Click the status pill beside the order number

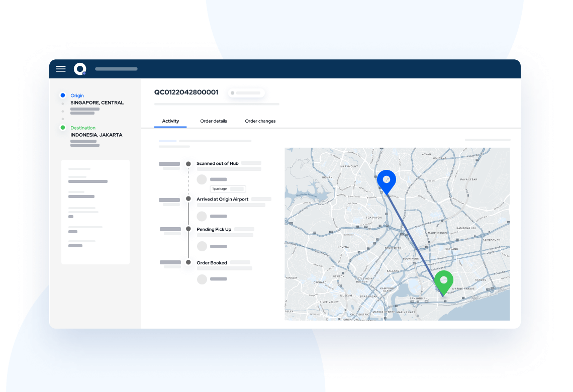pyautogui.click(x=246, y=93)
